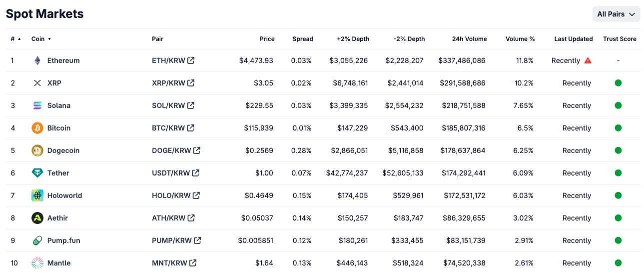Follow the BTC/KRW pair link
This screenshot has height=274, width=644.
pyautogui.click(x=168, y=128)
